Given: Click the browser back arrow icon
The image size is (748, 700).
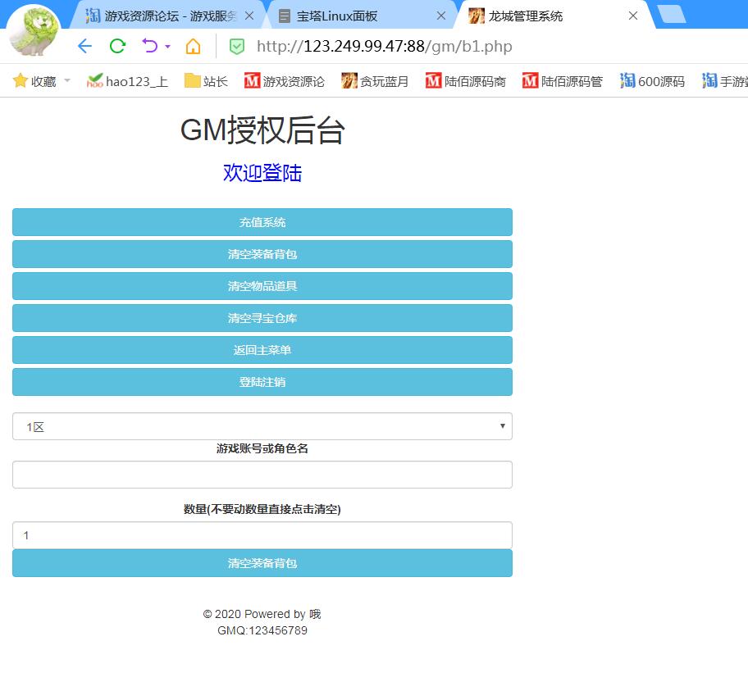Looking at the screenshot, I should click(84, 46).
